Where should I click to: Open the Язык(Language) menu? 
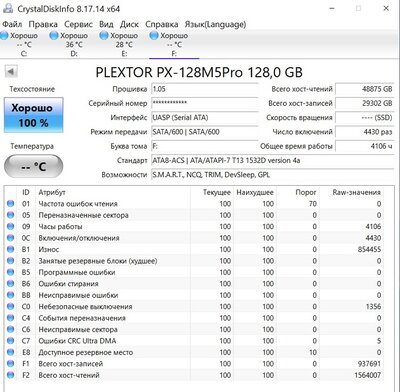click(215, 24)
